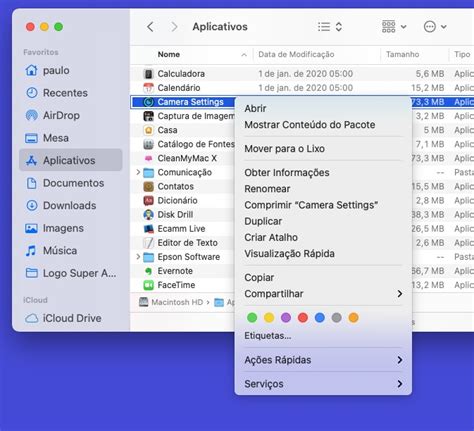Open iCloud Drive in the sidebar
This screenshot has width=474, height=431.
pos(71,318)
